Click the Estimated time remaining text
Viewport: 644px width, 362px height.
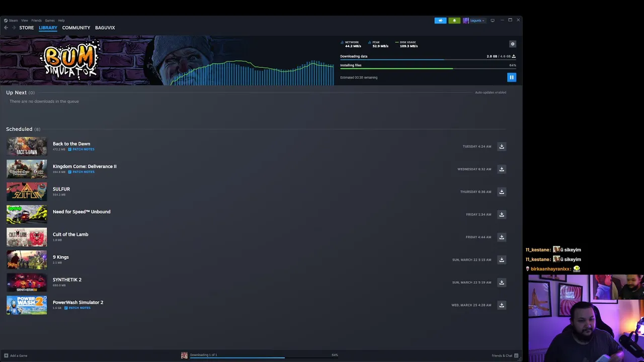pos(359,77)
